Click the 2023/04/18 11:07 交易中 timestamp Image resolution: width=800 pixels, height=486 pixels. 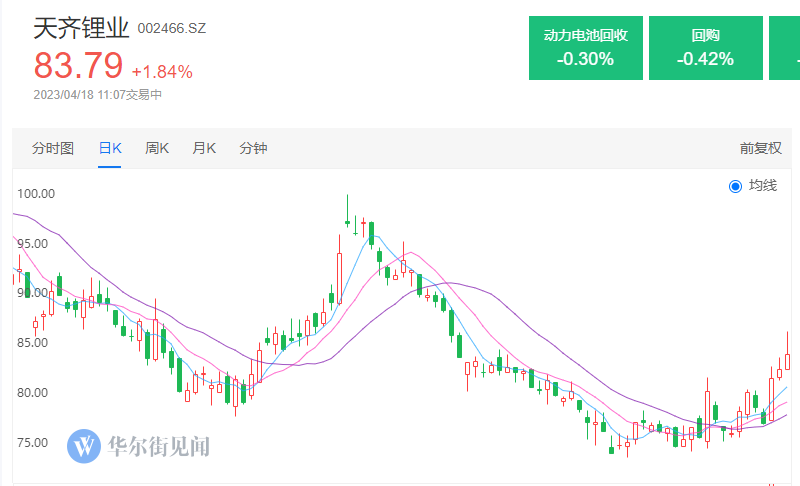(x=97, y=95)
